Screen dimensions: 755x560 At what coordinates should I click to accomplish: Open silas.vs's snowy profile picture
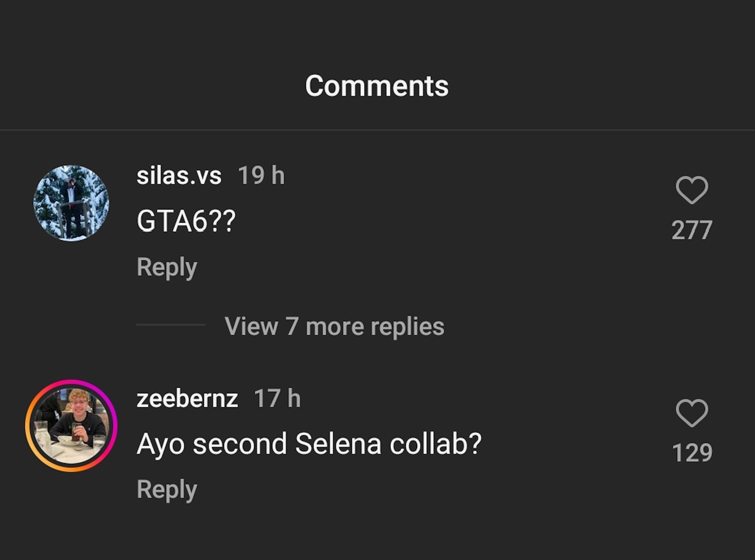pos(71,203)
